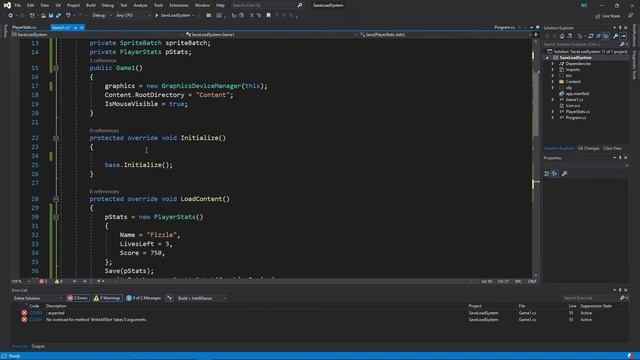Click the red error icon of '; expected' row

coord(24,313)
